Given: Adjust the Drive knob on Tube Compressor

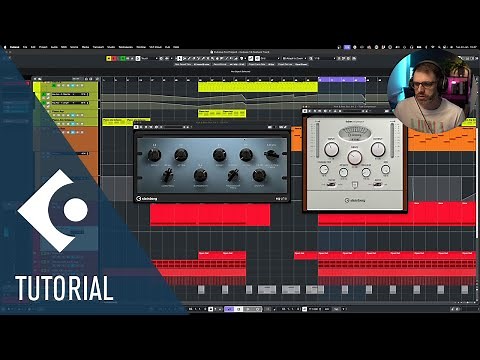Looking at the screenshot, I should [x=354, y=157].
